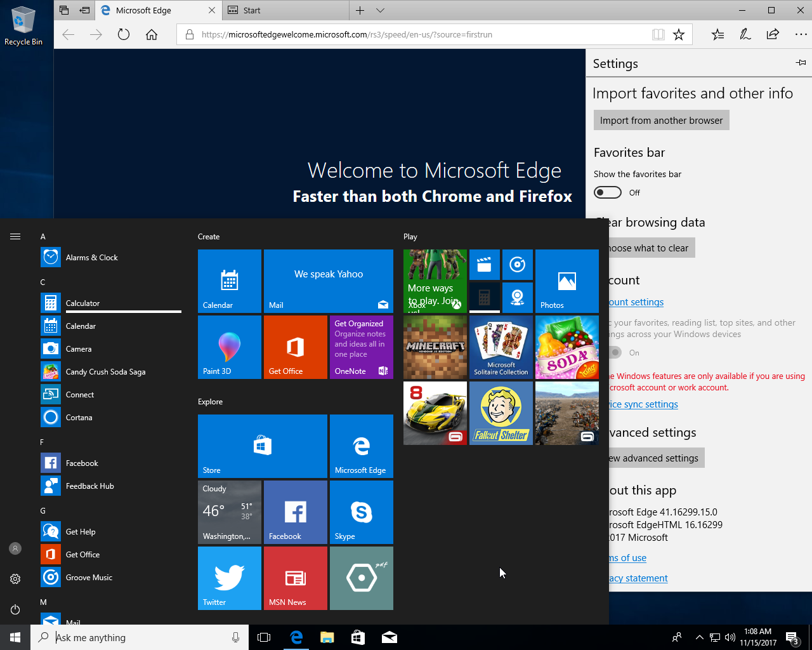Image resolution: width=812 pixels, height=650 pixels.
Task: Show hidden system tray icons
Action: pyautogui.click(x=699, y=637)
